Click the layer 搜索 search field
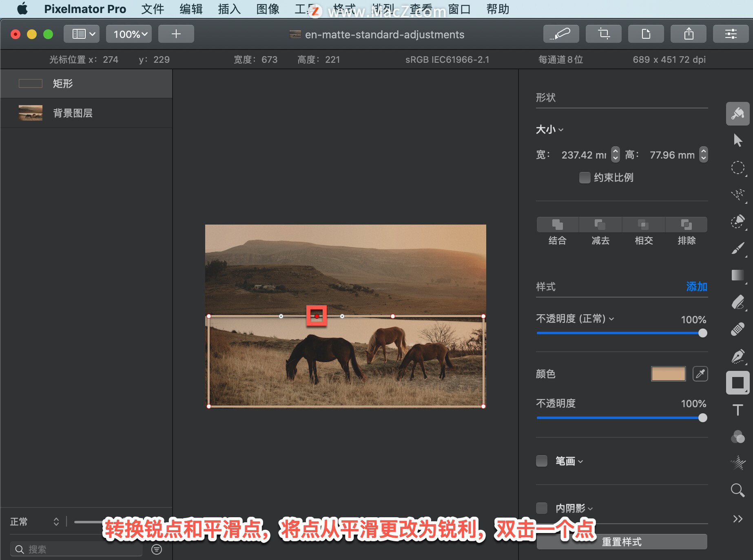753x560 pixels. pyautogui.click(x=77, y=549)
